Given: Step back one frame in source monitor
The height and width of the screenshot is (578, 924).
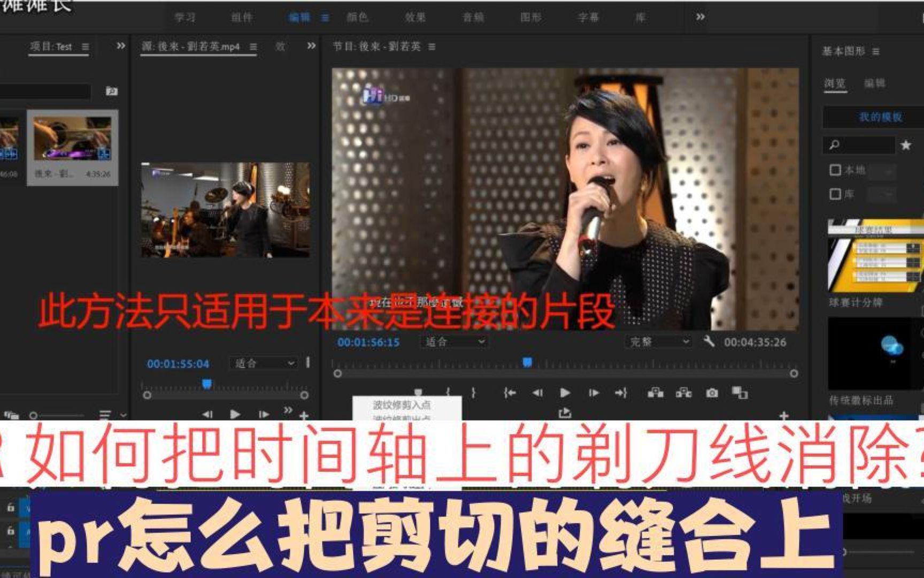Looking at the screenshot, I should coord(207,414).
